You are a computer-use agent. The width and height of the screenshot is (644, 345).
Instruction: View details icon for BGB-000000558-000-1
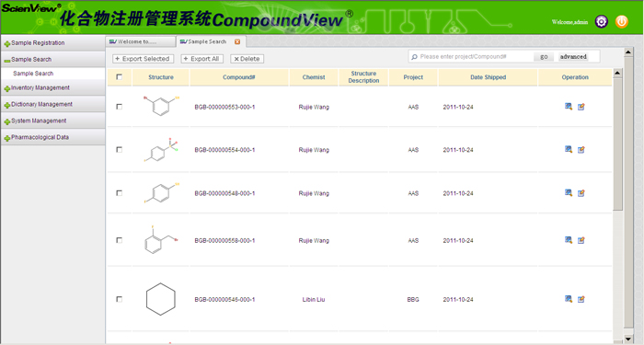tap(569, 240)
